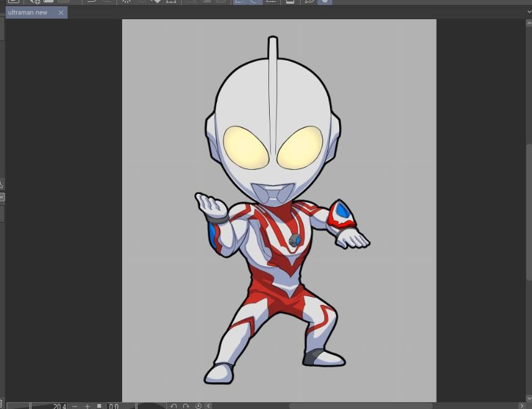Rotate the canvas right
Image resolution: width=532 pixels, height=409 pixels.
click(185, 406)
